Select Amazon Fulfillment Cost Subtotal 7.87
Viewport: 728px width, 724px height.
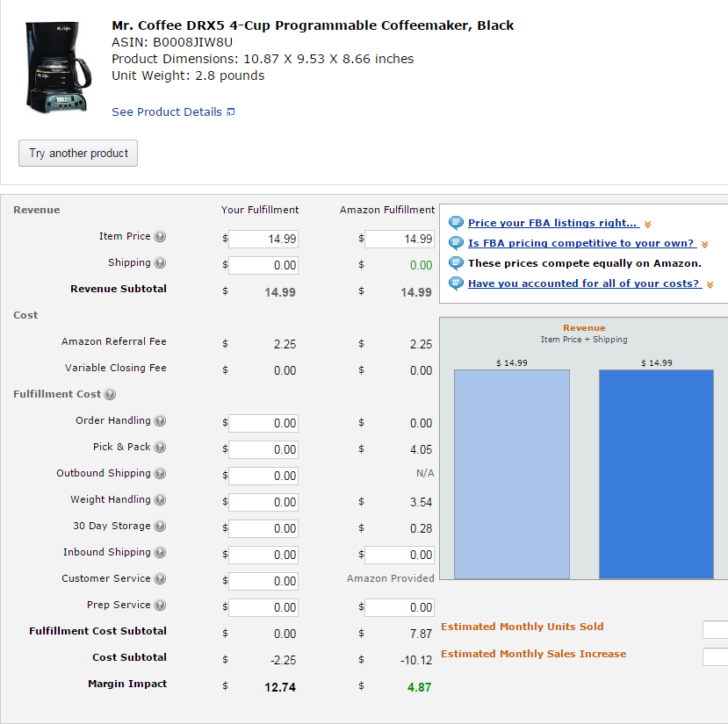[421, 634]
